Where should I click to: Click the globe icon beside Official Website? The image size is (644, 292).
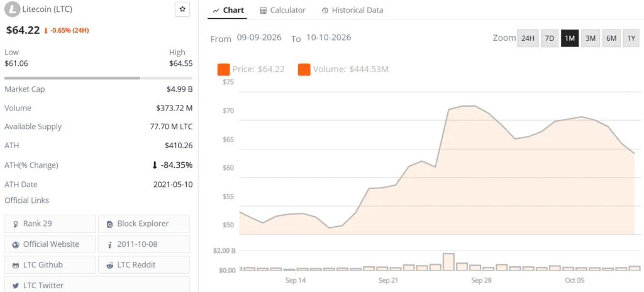click(16, 244)
